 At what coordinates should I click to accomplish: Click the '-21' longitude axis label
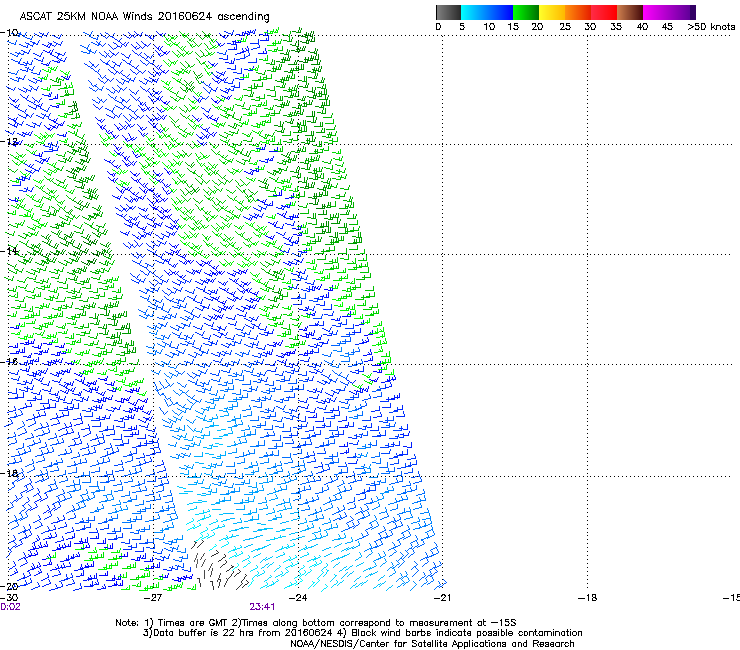pos(442,598)
